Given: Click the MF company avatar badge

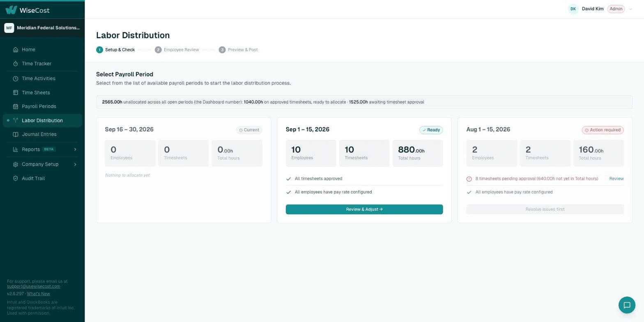Looking at the screenshot, I should [9, 28].
